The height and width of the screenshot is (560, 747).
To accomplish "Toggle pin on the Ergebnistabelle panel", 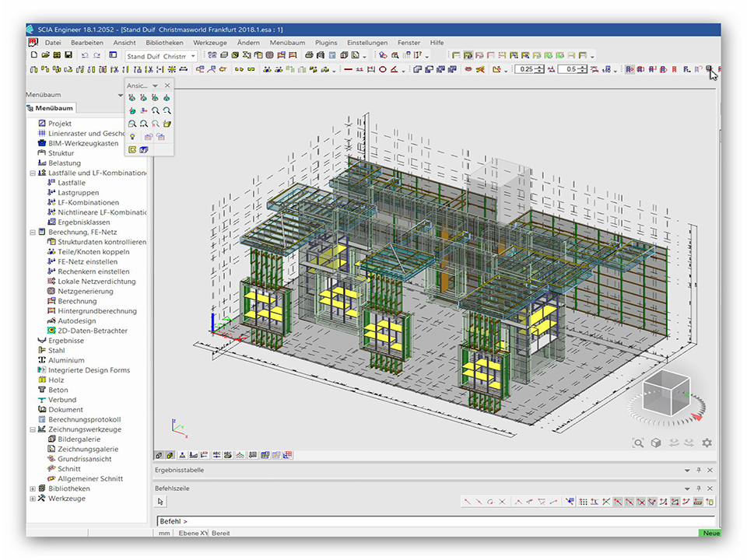I will pos(698,471).
